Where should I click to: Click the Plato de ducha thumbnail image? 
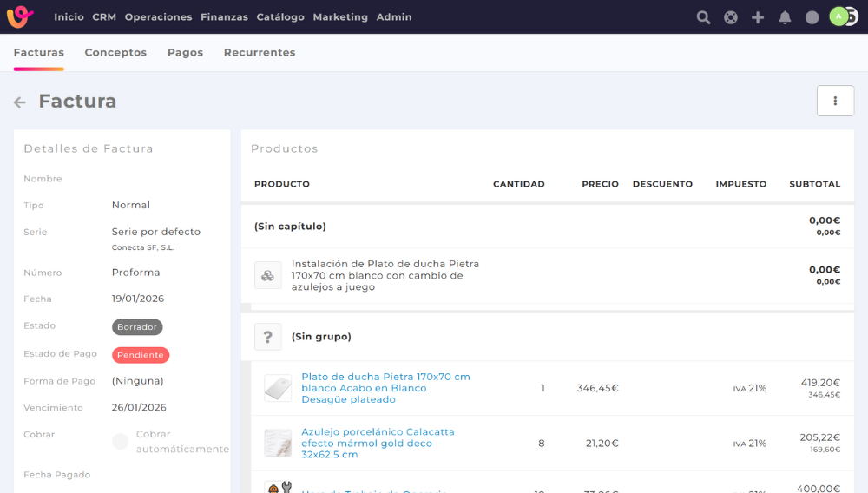(278, 388)
